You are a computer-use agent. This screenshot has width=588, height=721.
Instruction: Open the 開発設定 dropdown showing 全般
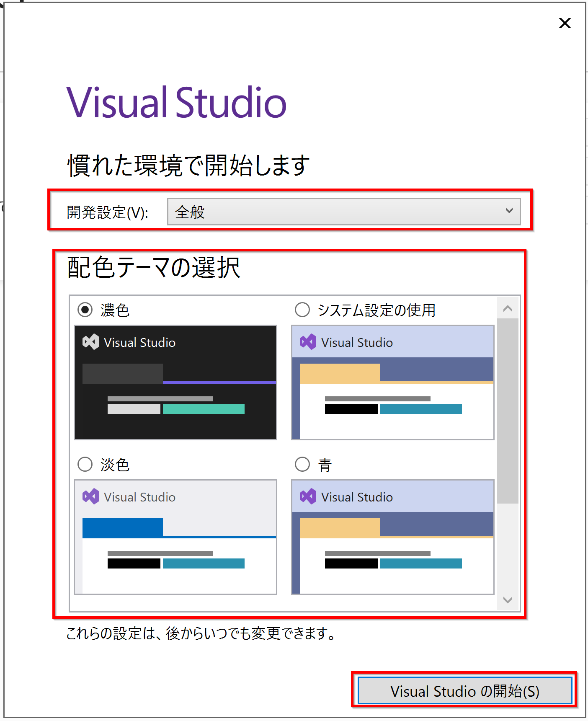pyautogui.click(x=344, y=212)
